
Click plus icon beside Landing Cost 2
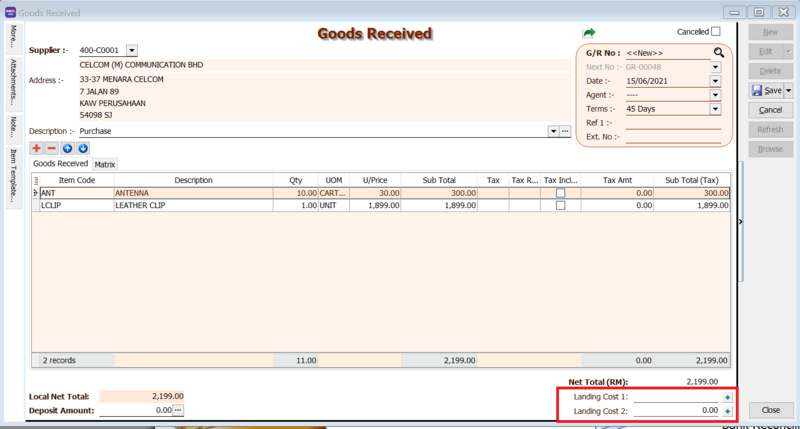(727, 411)
